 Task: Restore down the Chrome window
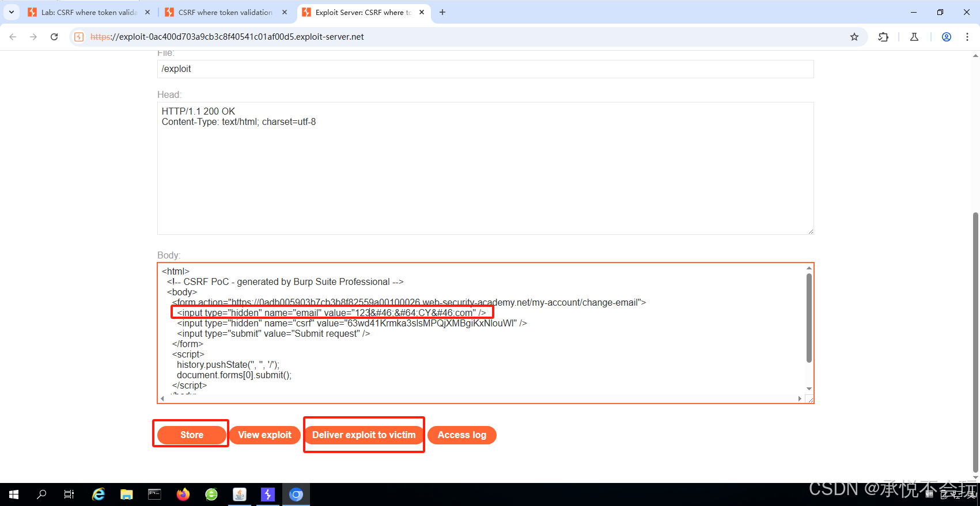pos(940,12)
